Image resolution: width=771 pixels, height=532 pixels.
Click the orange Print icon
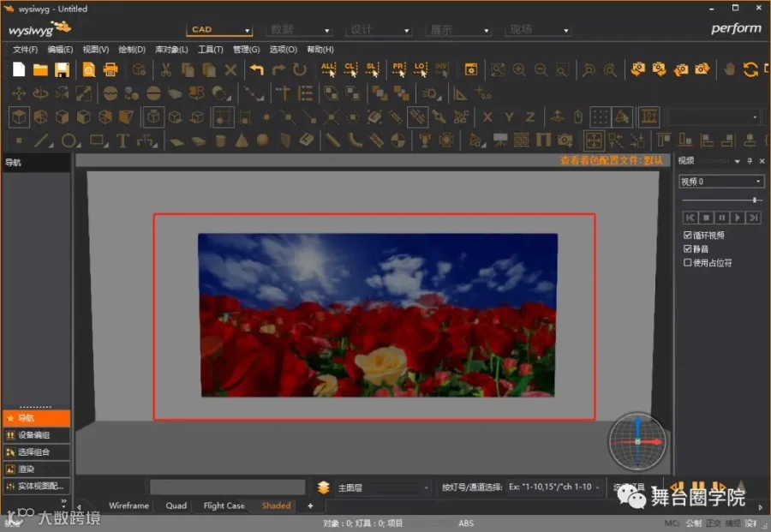coord(111,70)
